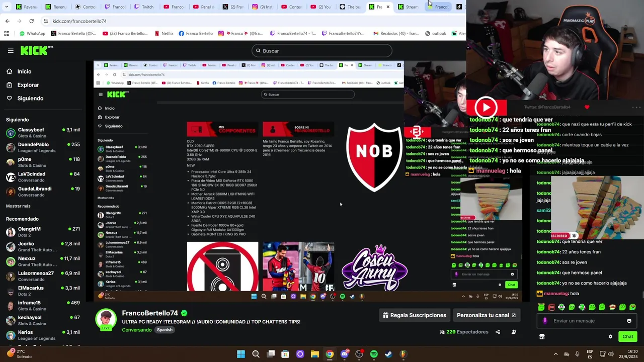Click the Kick logo

[37, 50]
